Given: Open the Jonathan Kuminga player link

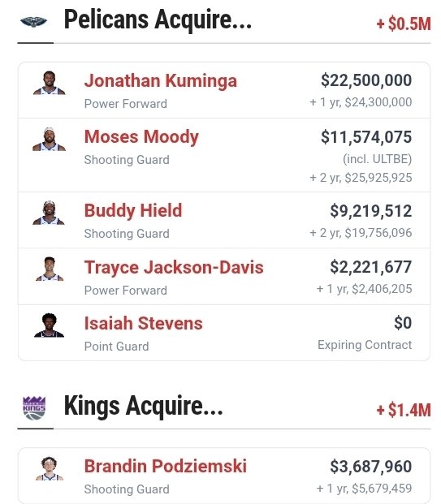Looking at the screenshot, I should click(x=161, y=80).
